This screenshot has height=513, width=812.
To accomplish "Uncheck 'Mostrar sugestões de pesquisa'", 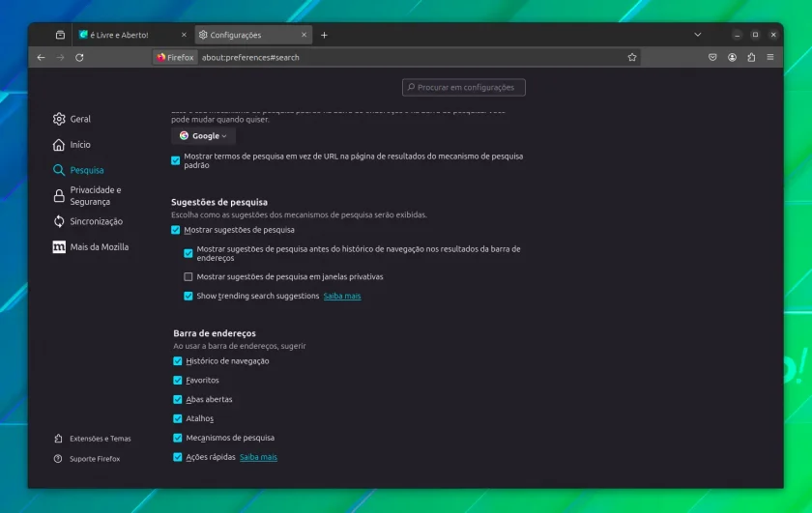I will coord(176,230).
